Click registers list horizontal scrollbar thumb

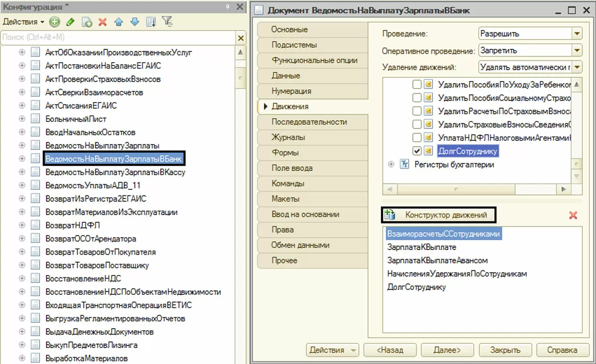(455, 189)
